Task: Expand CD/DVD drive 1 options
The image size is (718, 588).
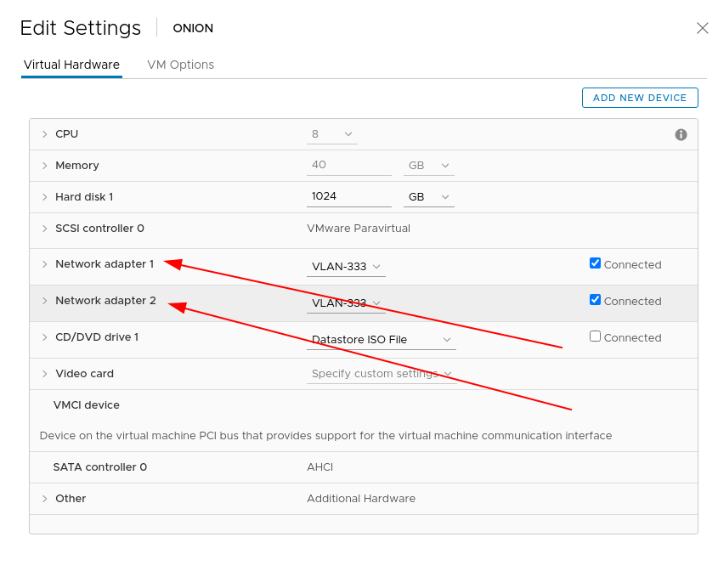Action: (x=44, y=337)
